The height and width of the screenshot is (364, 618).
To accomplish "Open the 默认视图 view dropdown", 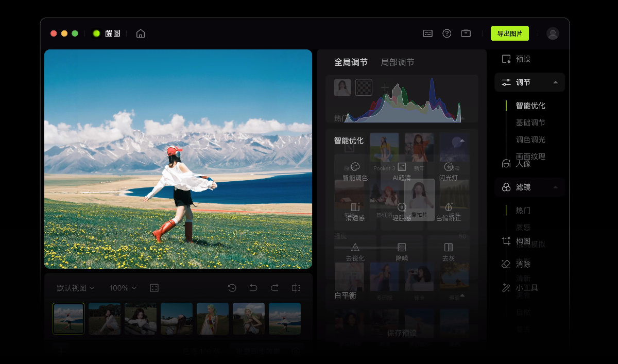I will [76, 288].
